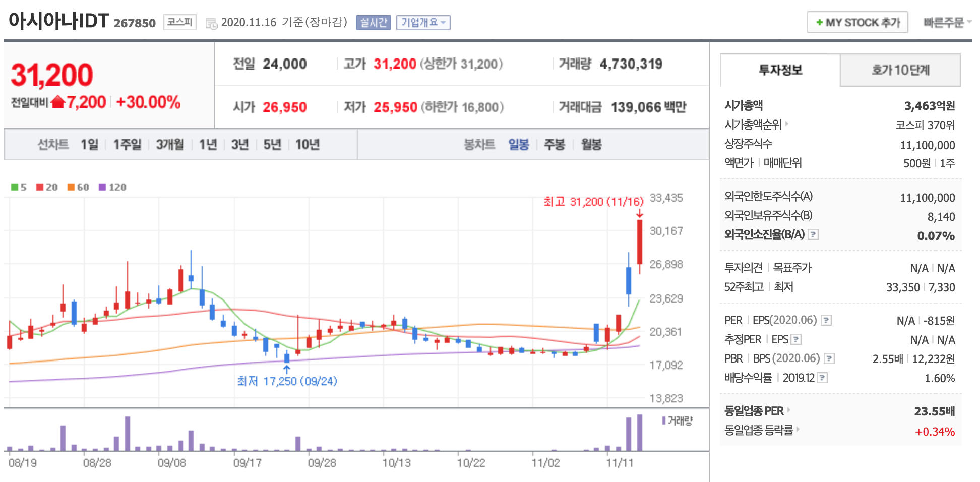Click the BPS value 12,232원
Screen dimensions: 980x482
coord(934,359)
